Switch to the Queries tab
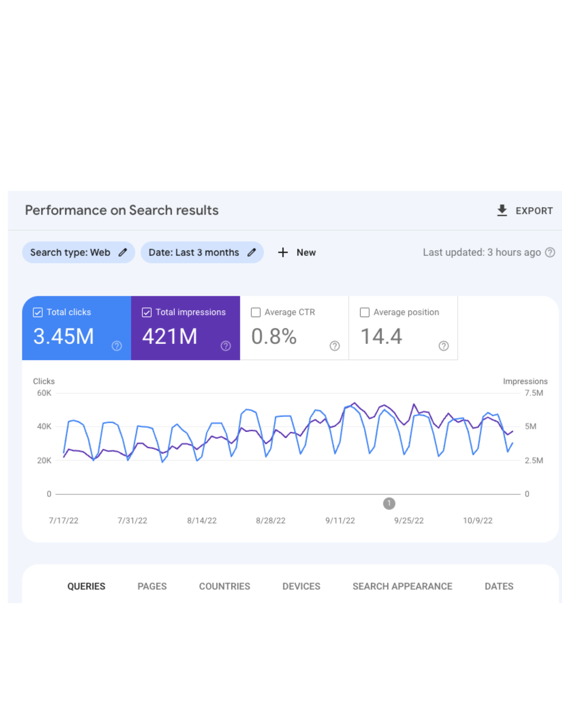562x728 pixels. (86, 586)
